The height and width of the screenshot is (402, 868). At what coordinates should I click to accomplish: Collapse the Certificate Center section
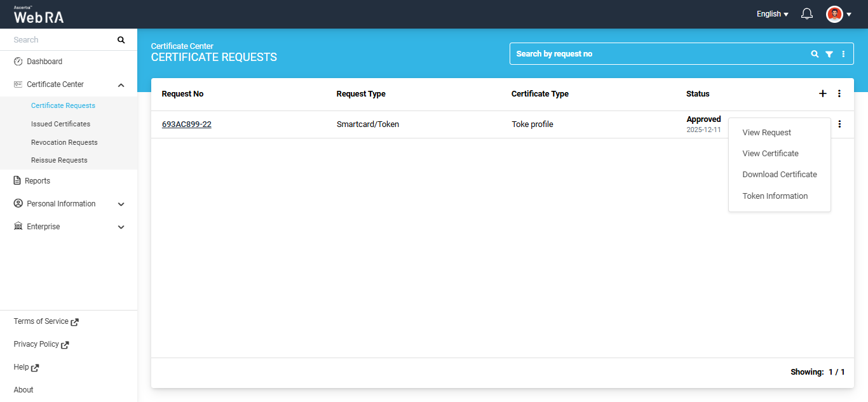coord(121,85)
